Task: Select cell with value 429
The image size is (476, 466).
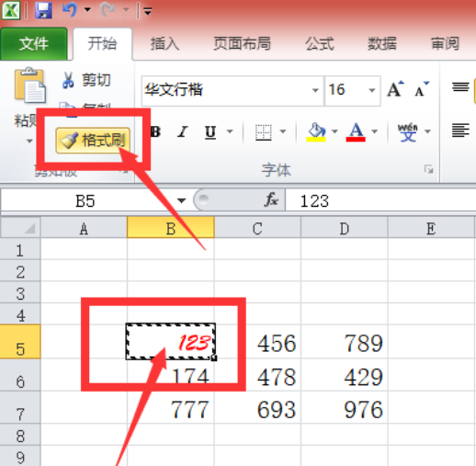Action: [344, 375]
